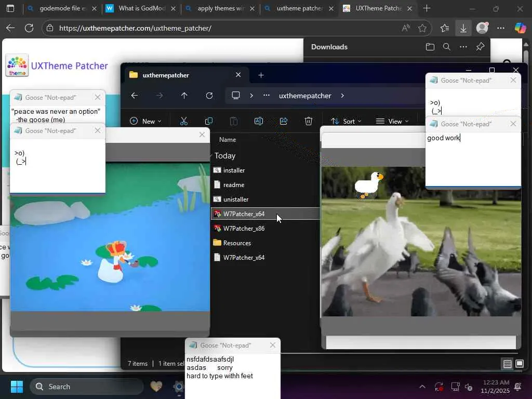
Task: Open the Sort dropdown in Explorer
Action: pyautogui.click(x=345, y=121)
